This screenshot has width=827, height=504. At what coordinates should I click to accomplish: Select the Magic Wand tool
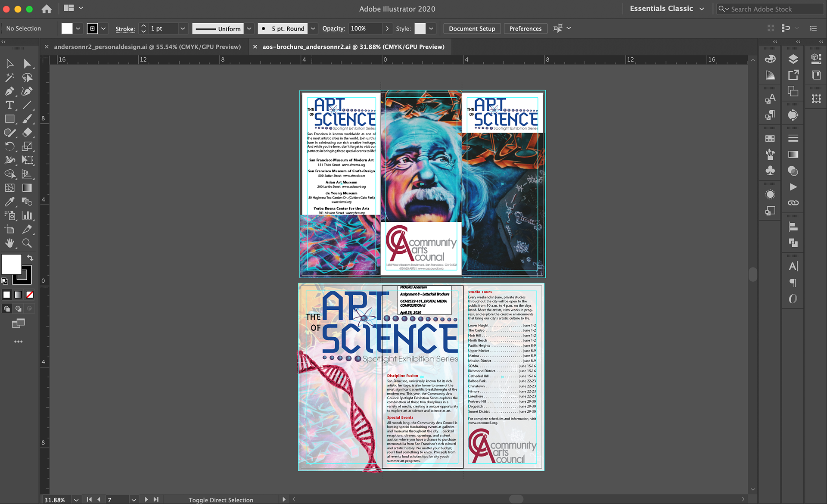(9, 78)
